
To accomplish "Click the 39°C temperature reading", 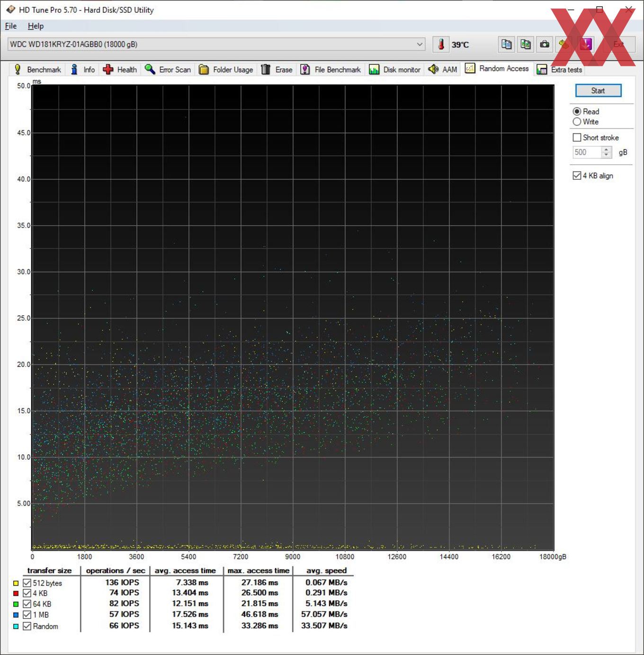I will [460, 44].
